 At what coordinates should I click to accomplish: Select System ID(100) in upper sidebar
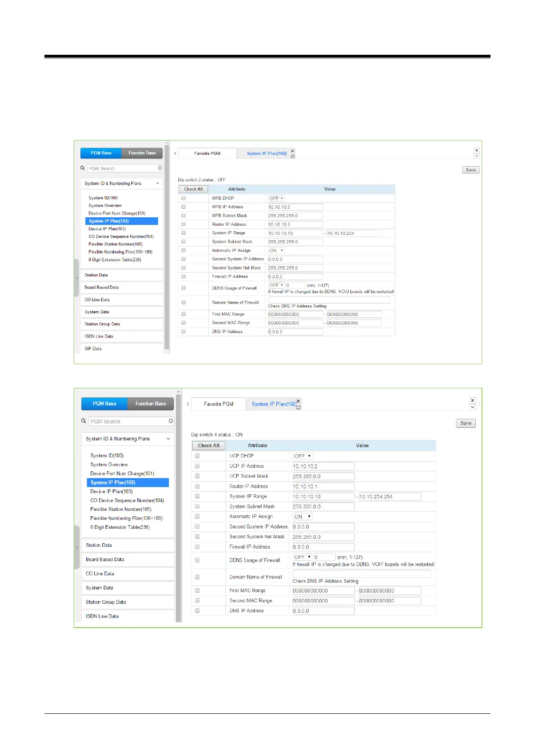pyautogui.click(x=103, y=198)
